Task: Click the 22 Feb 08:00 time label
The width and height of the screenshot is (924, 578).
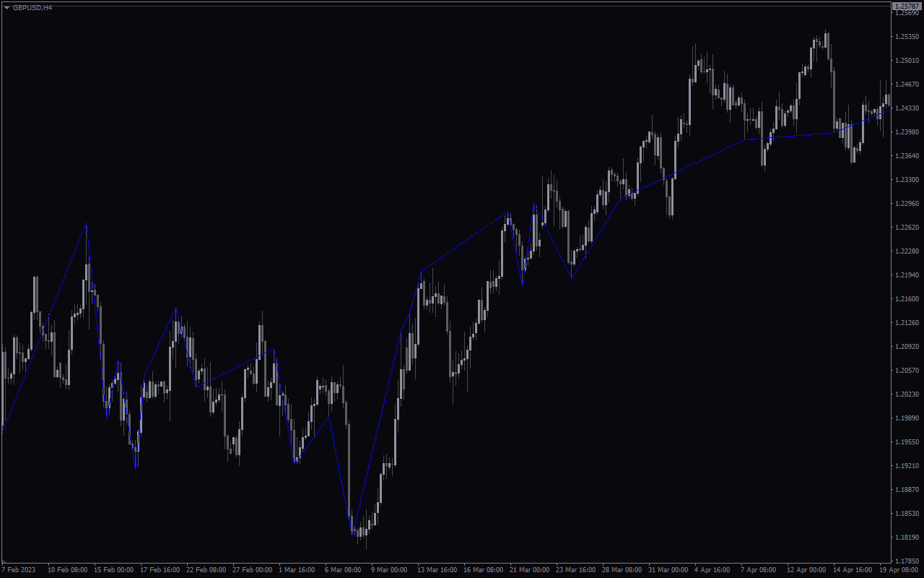Action: click(206, 569)
